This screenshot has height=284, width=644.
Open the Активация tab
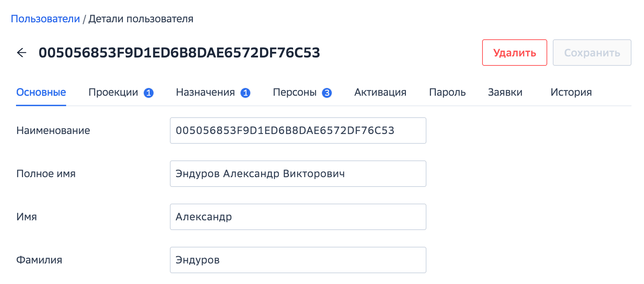pyautogui.click(x=380, y=92)
